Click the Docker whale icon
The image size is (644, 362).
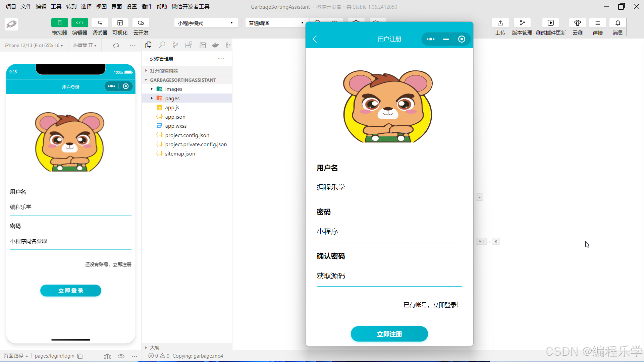click(216, 45)
